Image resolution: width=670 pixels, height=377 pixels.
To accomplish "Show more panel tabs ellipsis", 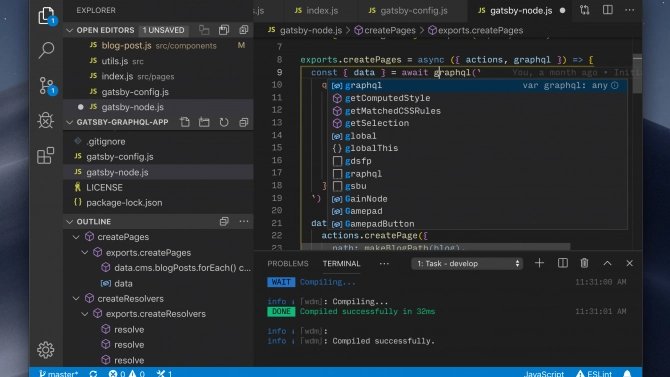I will [x=384, y=264].
